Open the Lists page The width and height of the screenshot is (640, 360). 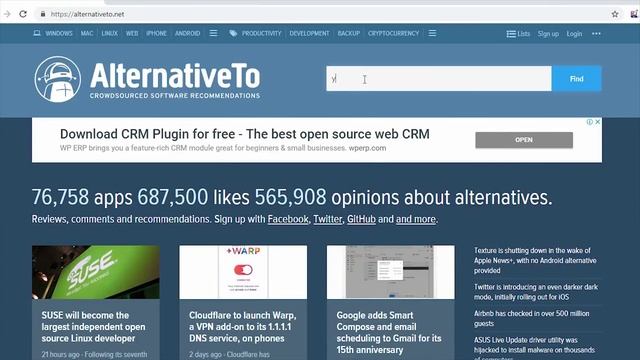[518, 34]
